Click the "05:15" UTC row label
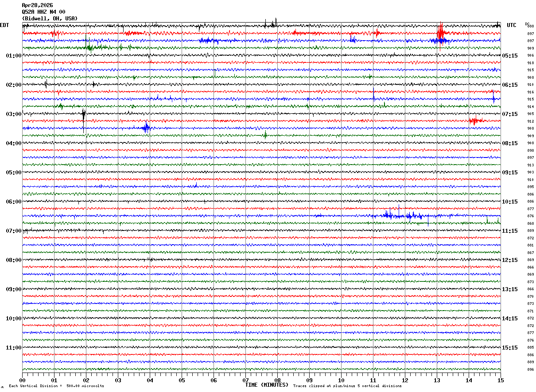This screenshot has height=392, width=536. coord(510,56)
